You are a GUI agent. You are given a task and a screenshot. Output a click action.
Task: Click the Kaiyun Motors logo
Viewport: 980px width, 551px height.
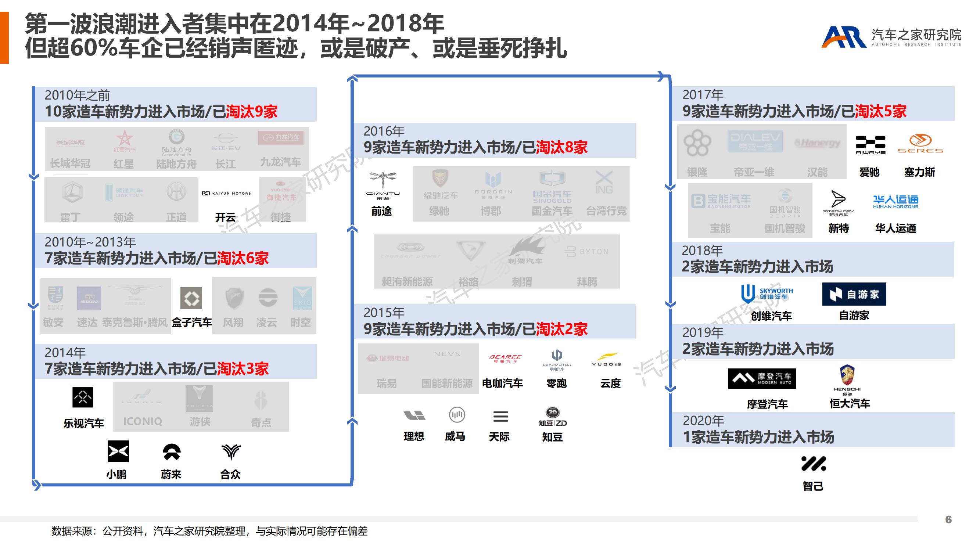(226, 193)
